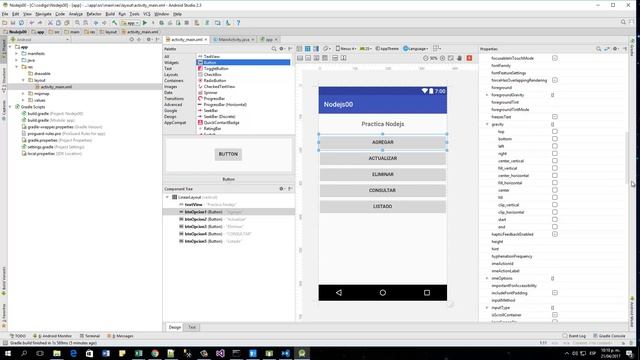Screen dimensions: 640x360
Task: Select blueprint view icon in design toolbar
Action: 308,49
